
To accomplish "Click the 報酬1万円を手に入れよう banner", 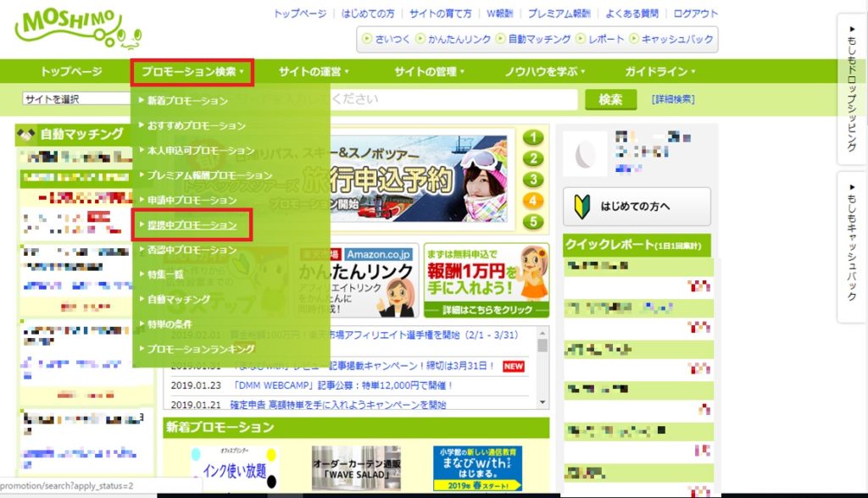I will (487, 280).
